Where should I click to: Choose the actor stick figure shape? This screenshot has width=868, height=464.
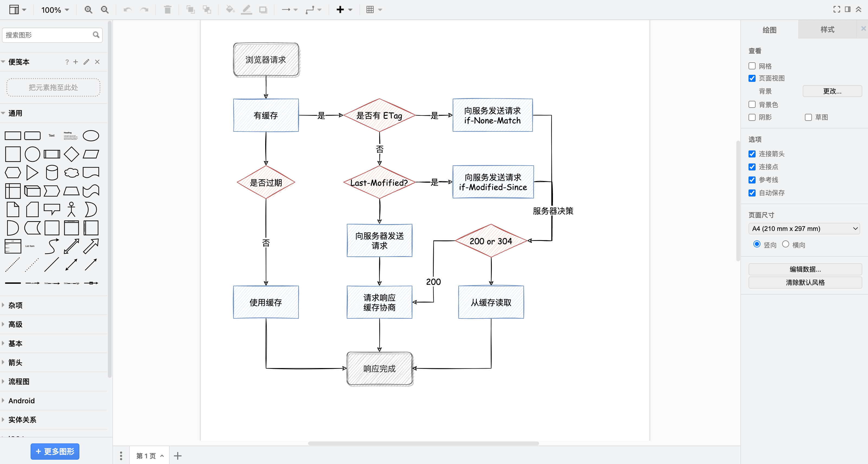pyautogui.click(x=71, y=210)
